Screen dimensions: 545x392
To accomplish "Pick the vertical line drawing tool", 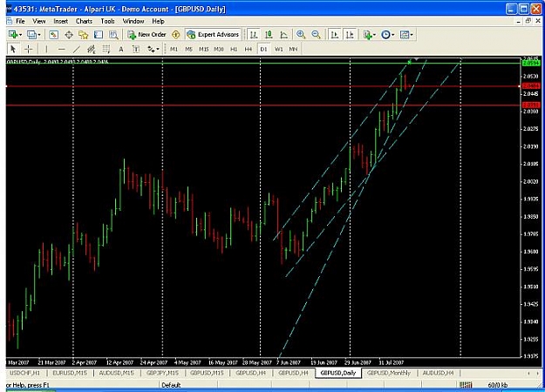I will tap(46, 49).
